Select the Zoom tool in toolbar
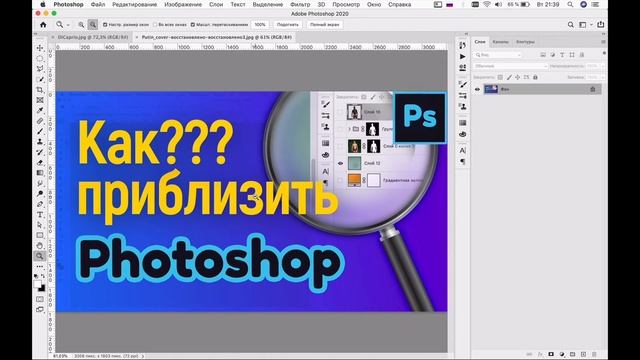 [x=40, y=256]
